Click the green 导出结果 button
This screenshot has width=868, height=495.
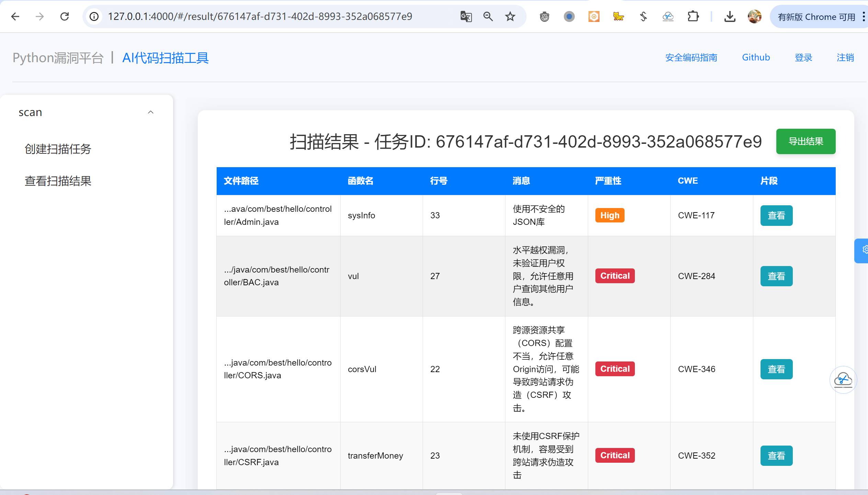click(x=806, y=141)
